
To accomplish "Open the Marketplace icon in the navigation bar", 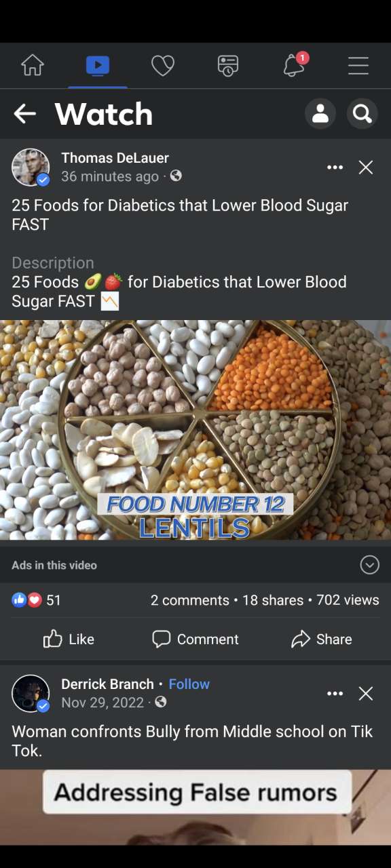I will click(227, 65).
